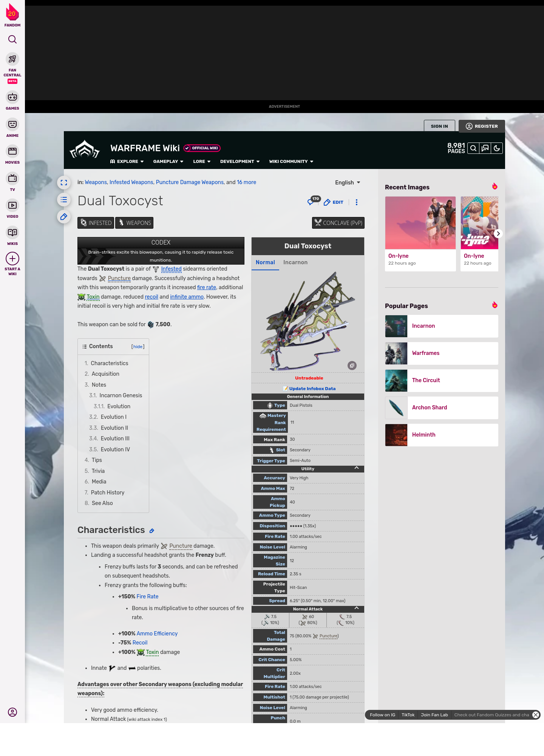Screen dimensions: 544x756
Task: Open the Anime sidebar icon
Action: (12, 124)
